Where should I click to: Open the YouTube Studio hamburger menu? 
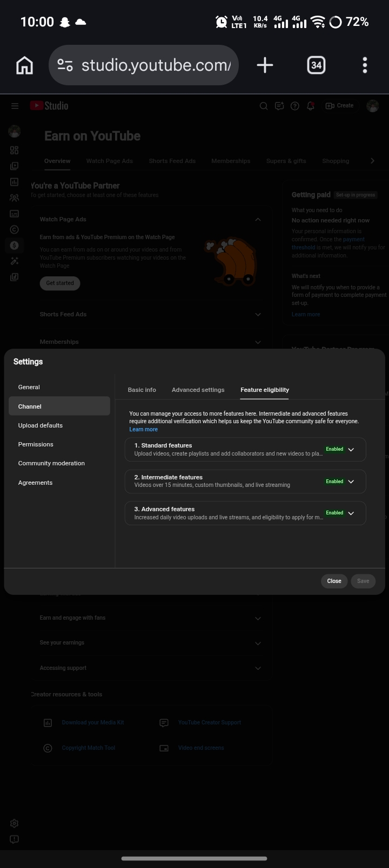(15, 106)
